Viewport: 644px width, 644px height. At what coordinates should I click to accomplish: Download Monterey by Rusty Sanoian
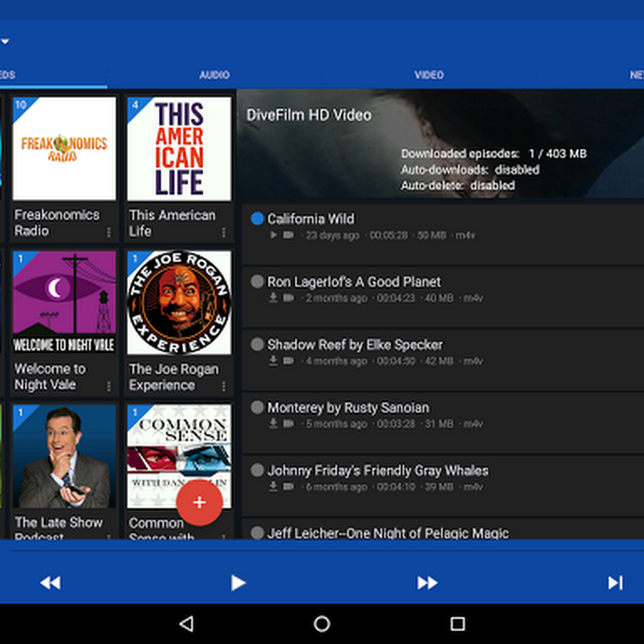(x=273, y=423)
